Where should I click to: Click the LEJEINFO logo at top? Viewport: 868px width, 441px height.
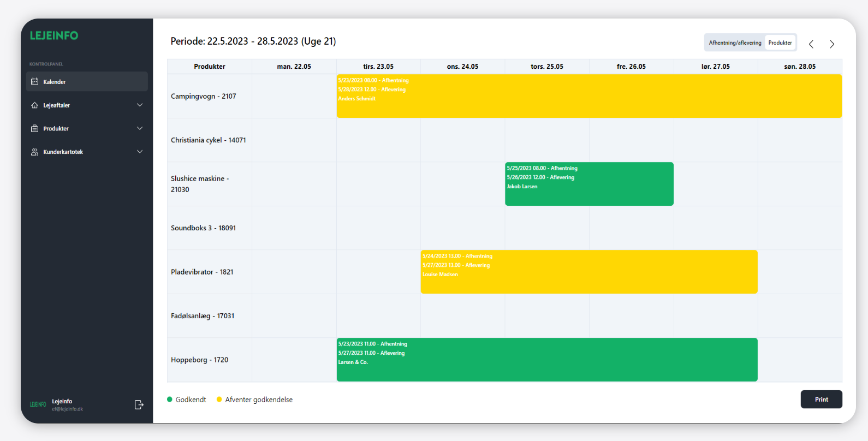(x=54, y=35)
